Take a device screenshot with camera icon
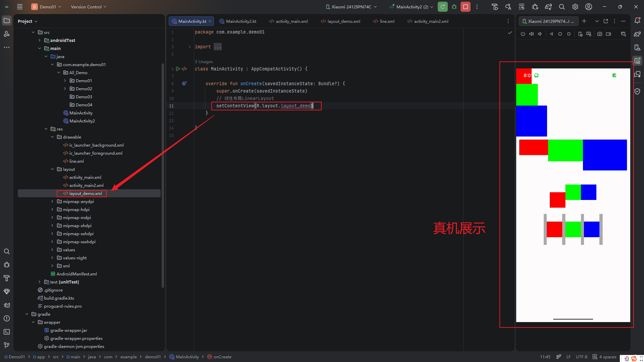Viewport: 644px width, 362px height. tap(600, 34)
